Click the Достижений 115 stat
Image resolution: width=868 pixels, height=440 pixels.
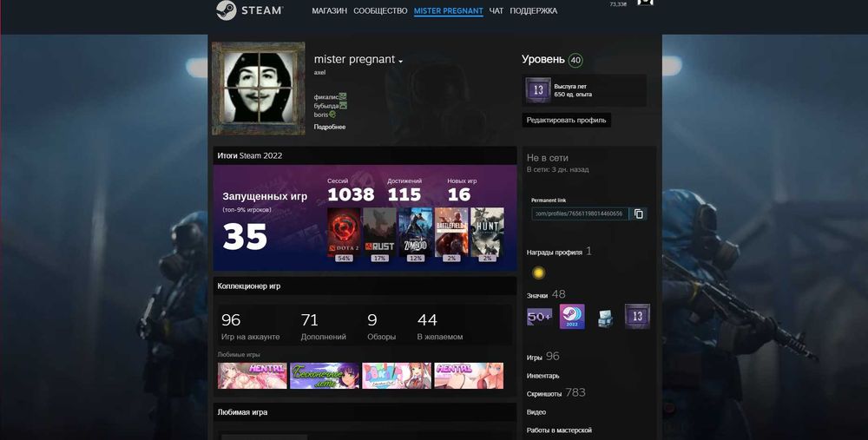point(404,190)
